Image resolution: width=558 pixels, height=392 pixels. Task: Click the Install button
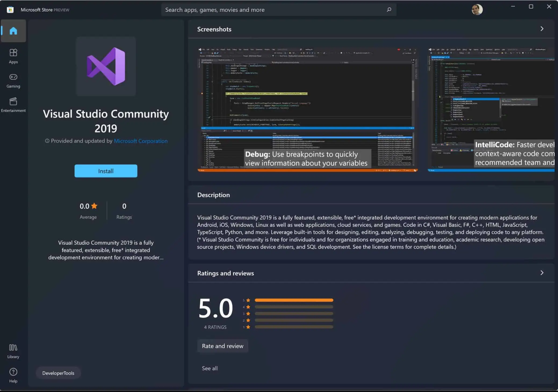pos(106,171)
